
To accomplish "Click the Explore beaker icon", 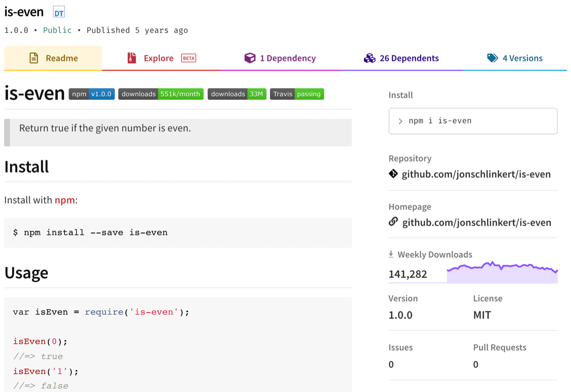I will tap(132, 58).
